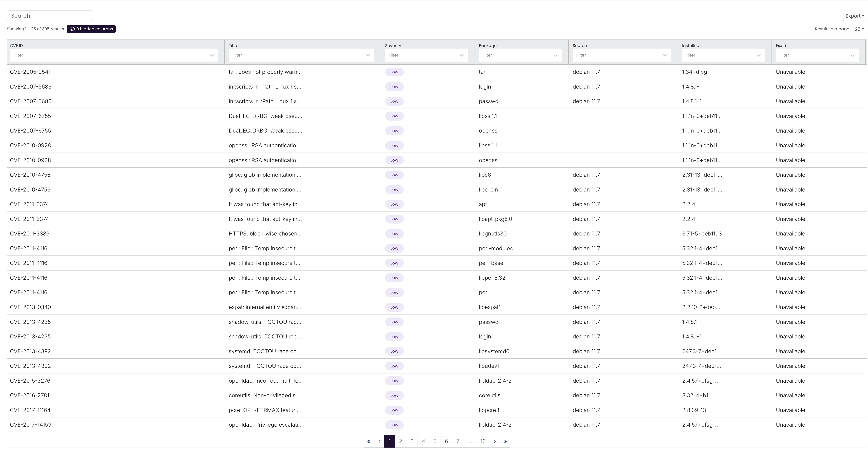Open the Source filter dropdown
868x450 pixels.
(622, 55)
